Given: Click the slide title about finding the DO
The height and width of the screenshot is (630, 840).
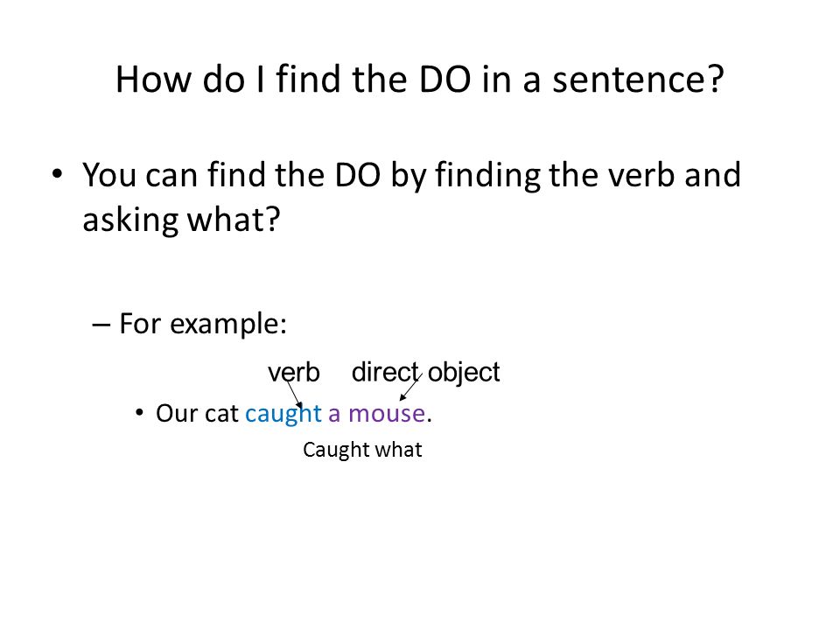Looking at the screenshot, I should [x=420, y=80].
